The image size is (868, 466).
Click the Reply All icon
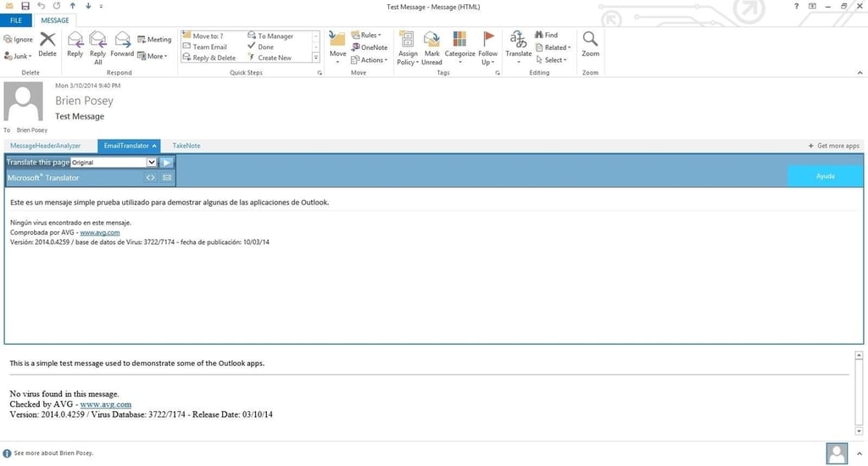coord(97,40)
